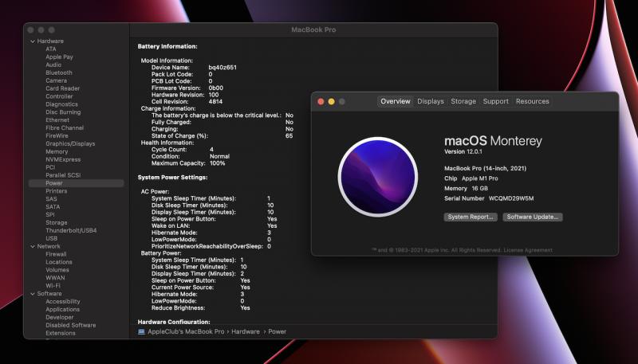Select the Support tab
This screenshot has height=364, width=638.
tap(495, 102)
